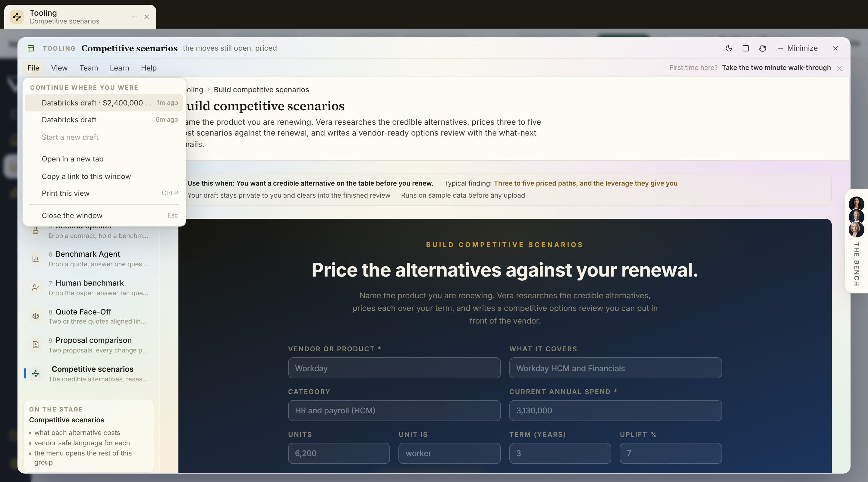Image resolution: width=868 pixels, height=482 pixels.
Task: Click the On The Stage Competitive scenarios title
Action: tap(66, 420)
